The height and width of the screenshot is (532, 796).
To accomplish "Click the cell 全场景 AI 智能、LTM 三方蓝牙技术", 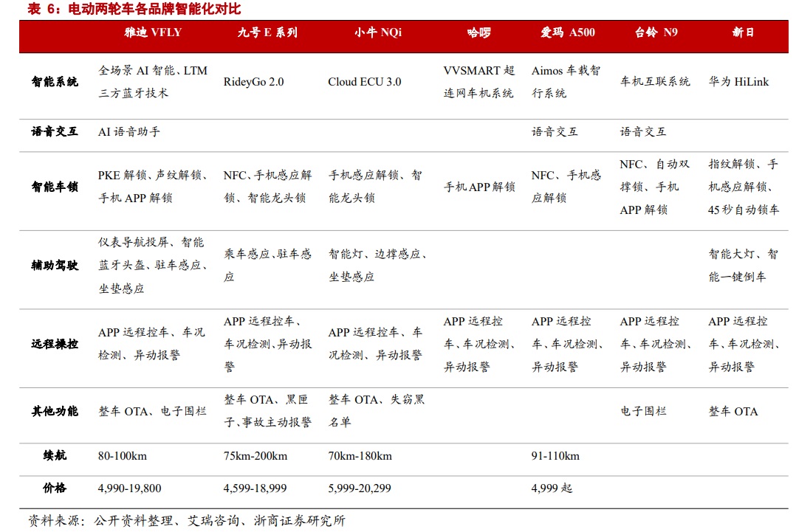I will (x=153, y=82).
